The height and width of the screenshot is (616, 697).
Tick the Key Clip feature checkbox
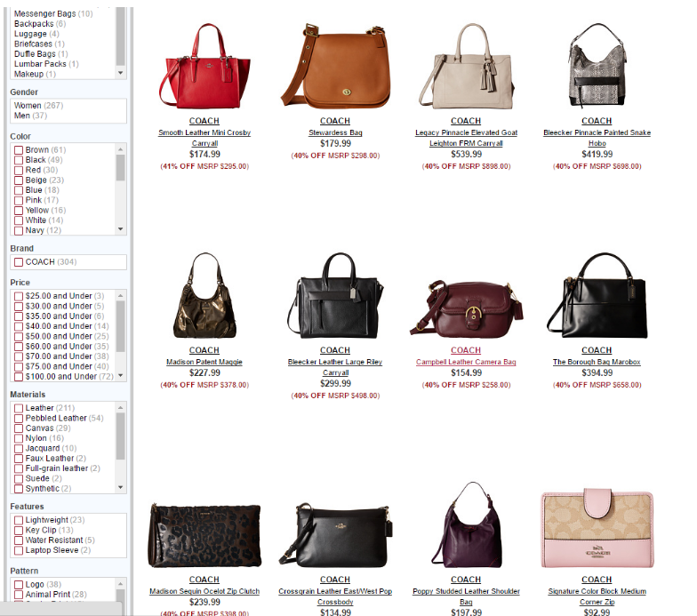(18, 530)
